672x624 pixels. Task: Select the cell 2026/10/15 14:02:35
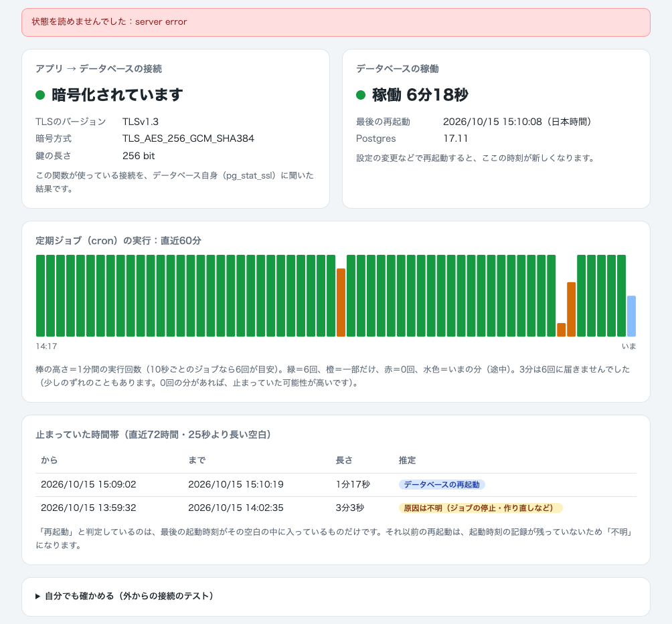point(236,508)
